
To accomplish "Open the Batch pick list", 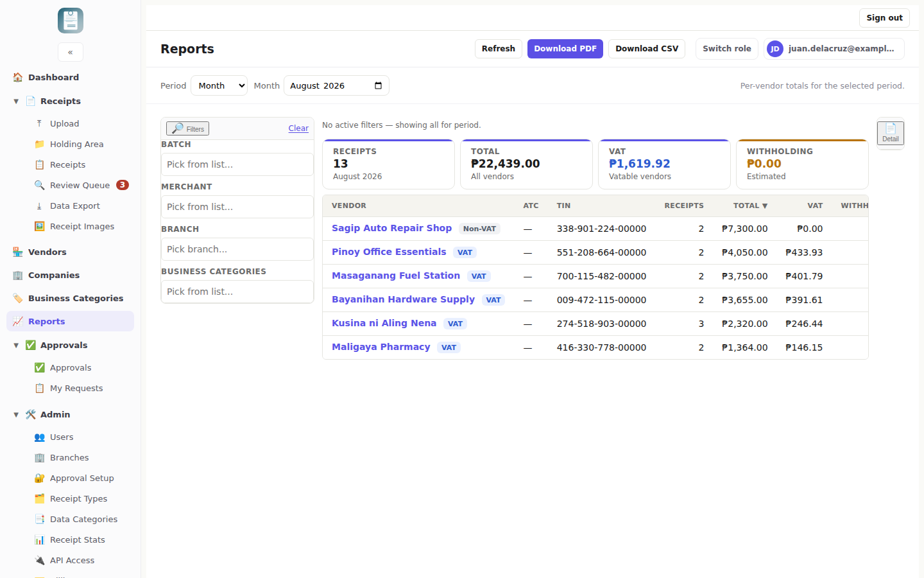I will click(237, 164).
